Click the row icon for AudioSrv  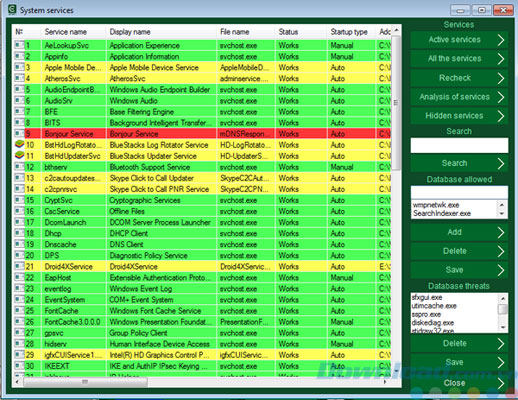19,100
